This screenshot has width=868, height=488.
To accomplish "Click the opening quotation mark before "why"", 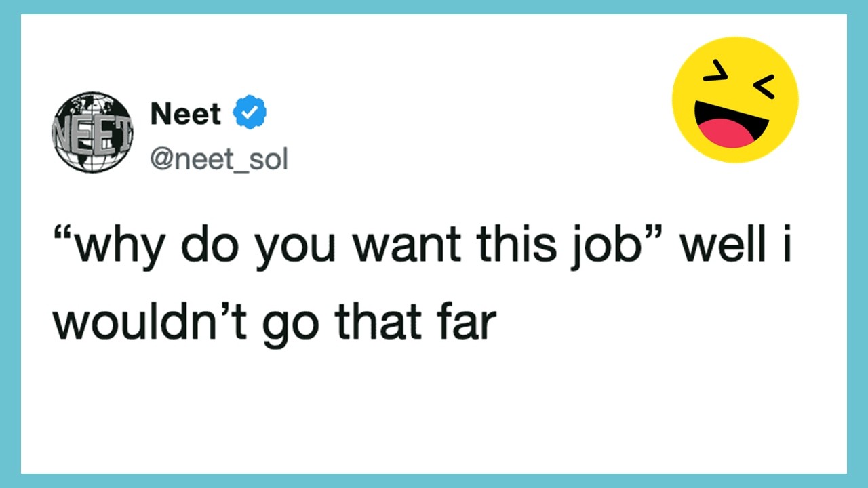I will point(62,236).
